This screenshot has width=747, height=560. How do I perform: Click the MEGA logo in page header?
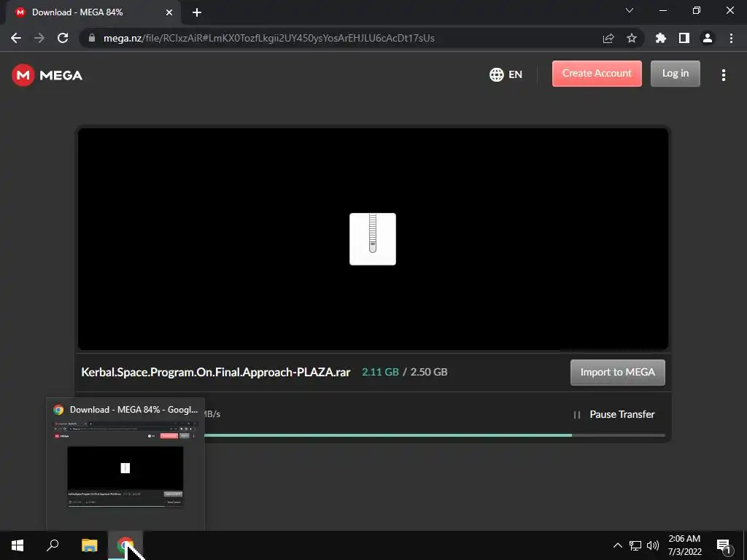pos(47,75)
